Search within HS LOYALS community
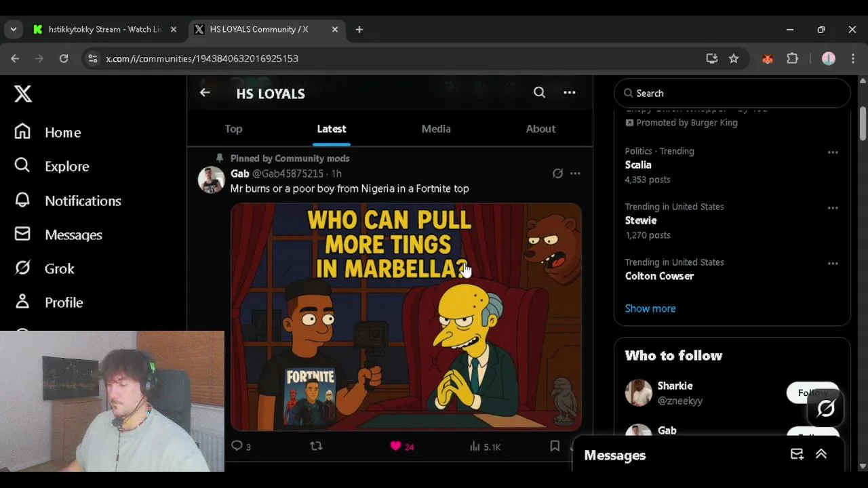 tap(539, 93)
